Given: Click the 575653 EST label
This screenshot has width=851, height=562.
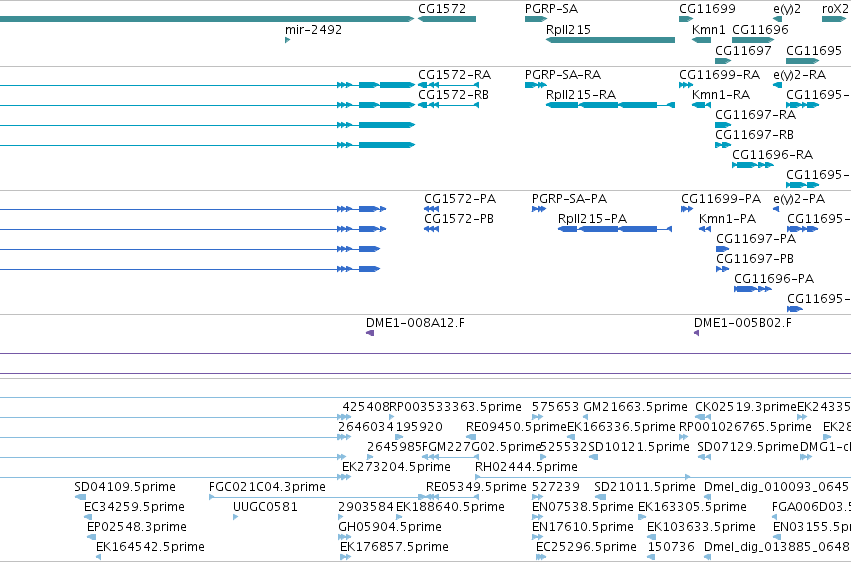Looking at the screenshot, I should pyautogui.click(x=555, y=407).
